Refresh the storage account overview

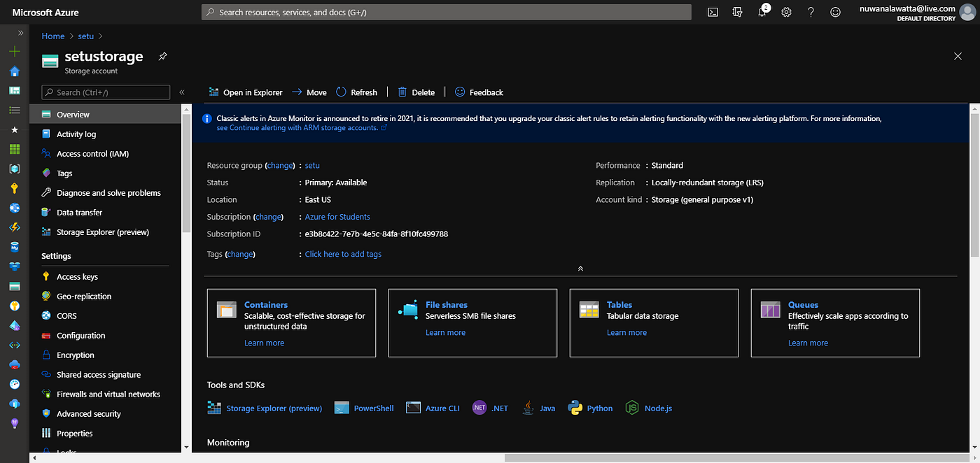[356, 92]
